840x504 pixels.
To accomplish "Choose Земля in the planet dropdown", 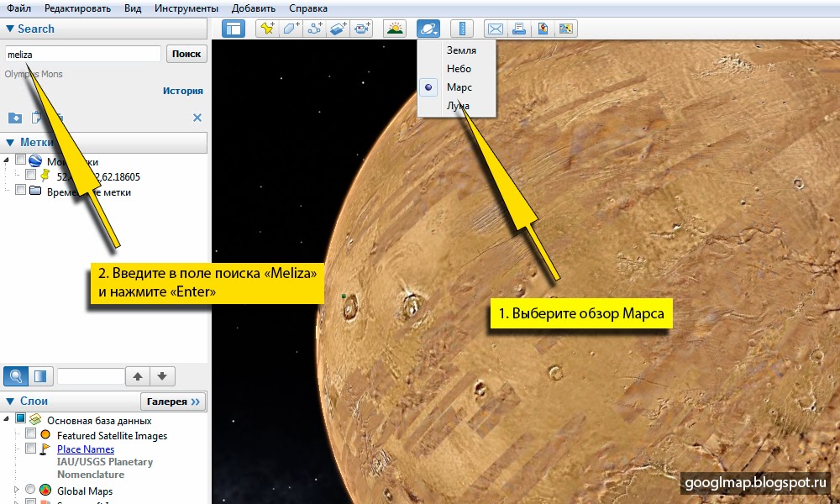I will [x=461, y=50].
